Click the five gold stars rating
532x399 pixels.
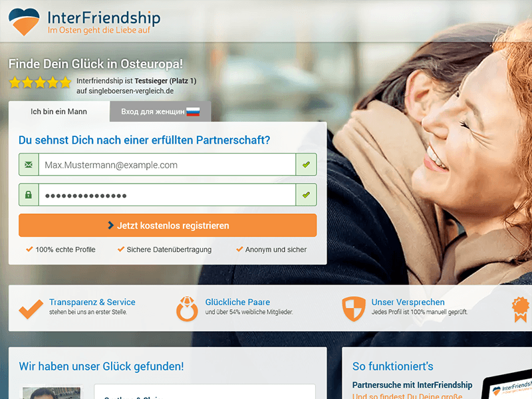[40, 82]
